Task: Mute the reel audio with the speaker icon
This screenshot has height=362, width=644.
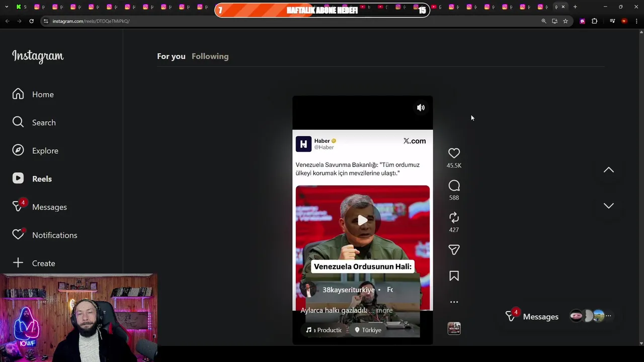Action: [421, 108]
